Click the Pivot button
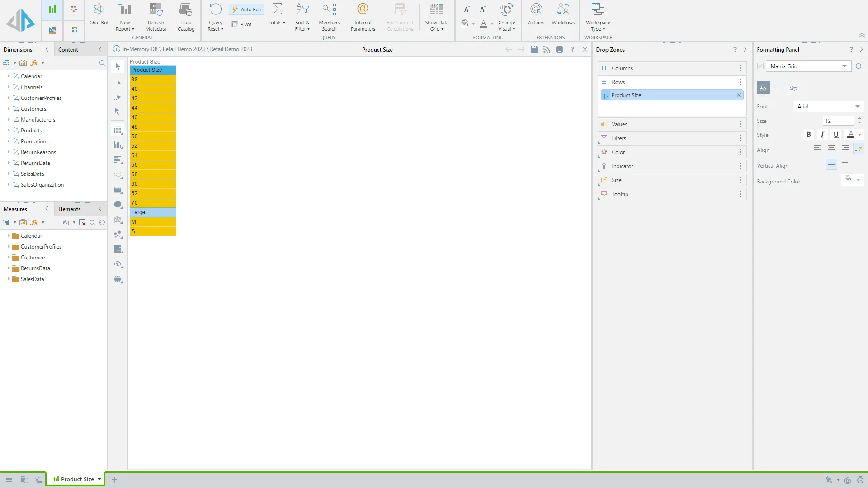Image resolution: width=868 pixels, height=488 pixels. point(241,24)
